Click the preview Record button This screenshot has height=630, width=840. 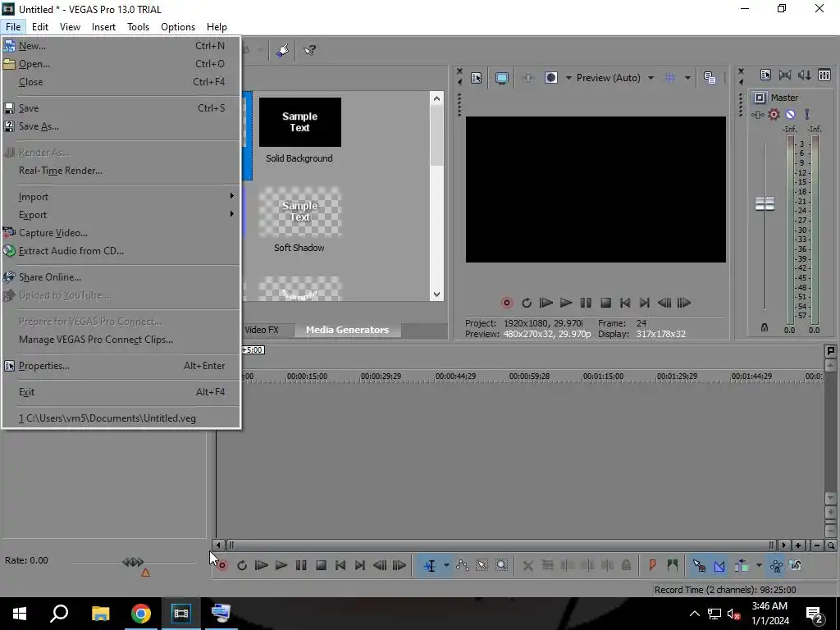coord(506,303)
